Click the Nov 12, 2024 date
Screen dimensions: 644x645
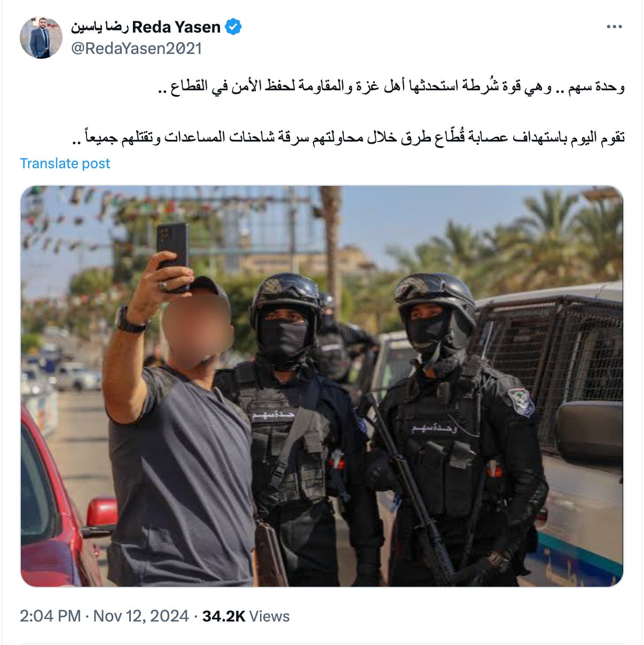point(141,616)
